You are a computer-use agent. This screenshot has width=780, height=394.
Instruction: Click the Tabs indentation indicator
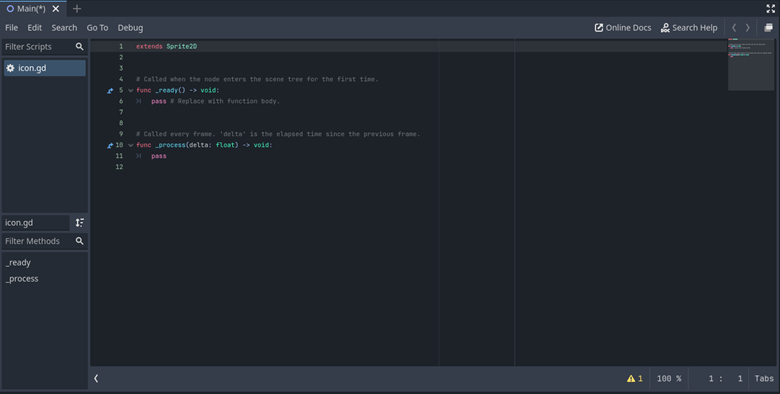[764, 379]
